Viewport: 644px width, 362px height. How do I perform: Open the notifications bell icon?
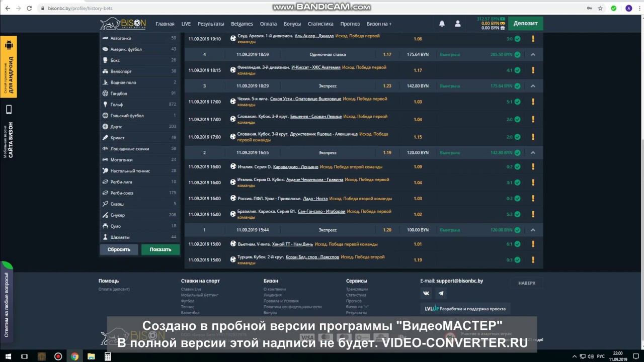[x=442, y=24]
